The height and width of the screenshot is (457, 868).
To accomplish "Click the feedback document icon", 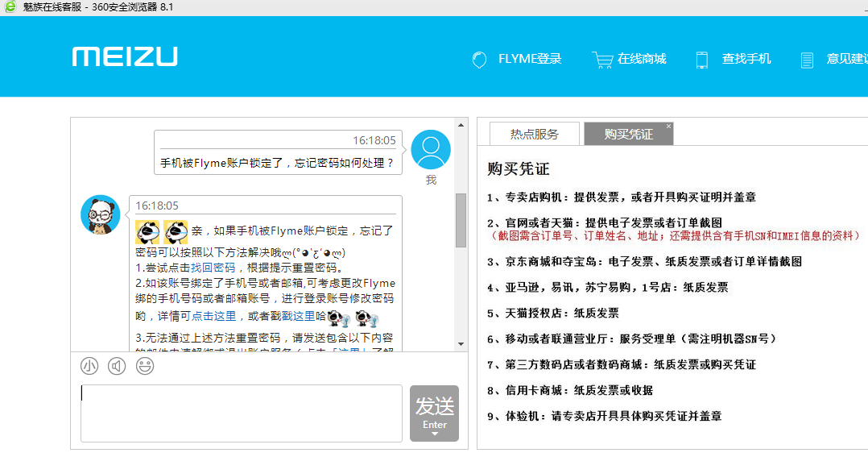I will (807, 60).
